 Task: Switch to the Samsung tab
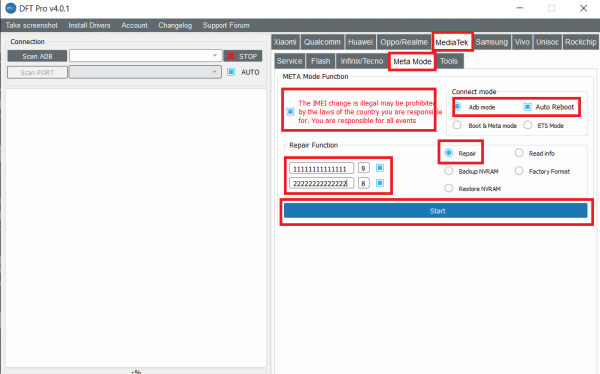tap(491, 42)
